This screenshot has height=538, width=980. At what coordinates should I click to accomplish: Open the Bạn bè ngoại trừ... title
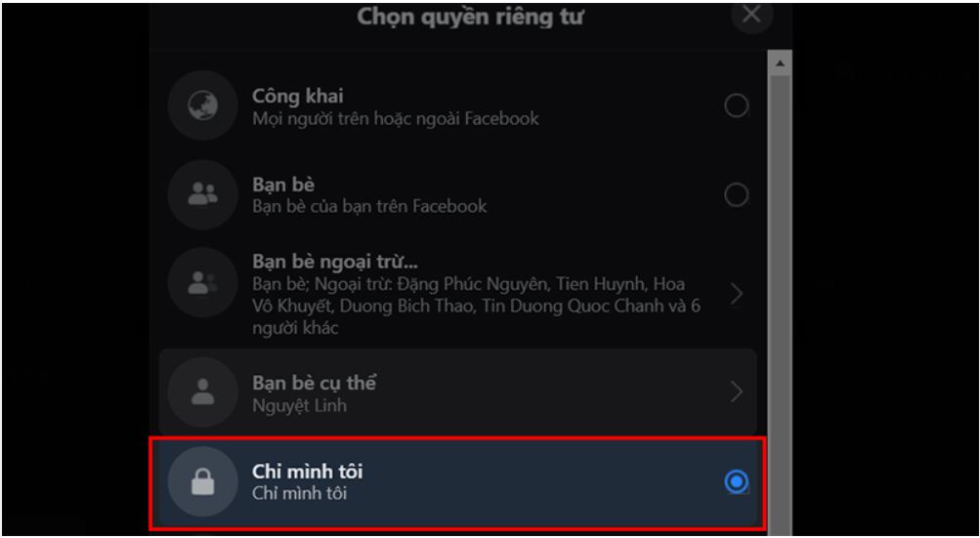(x=335, y=262)
